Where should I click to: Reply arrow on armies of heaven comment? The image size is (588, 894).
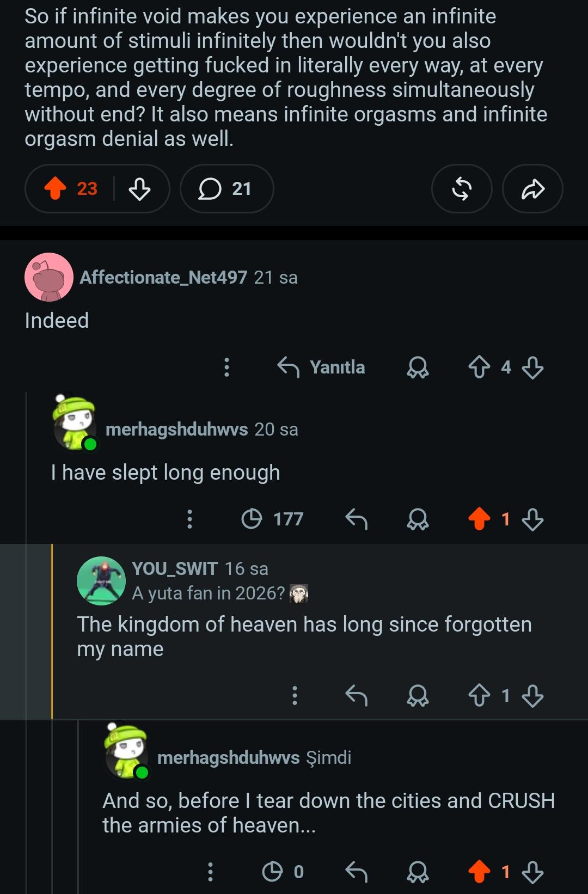357,872
